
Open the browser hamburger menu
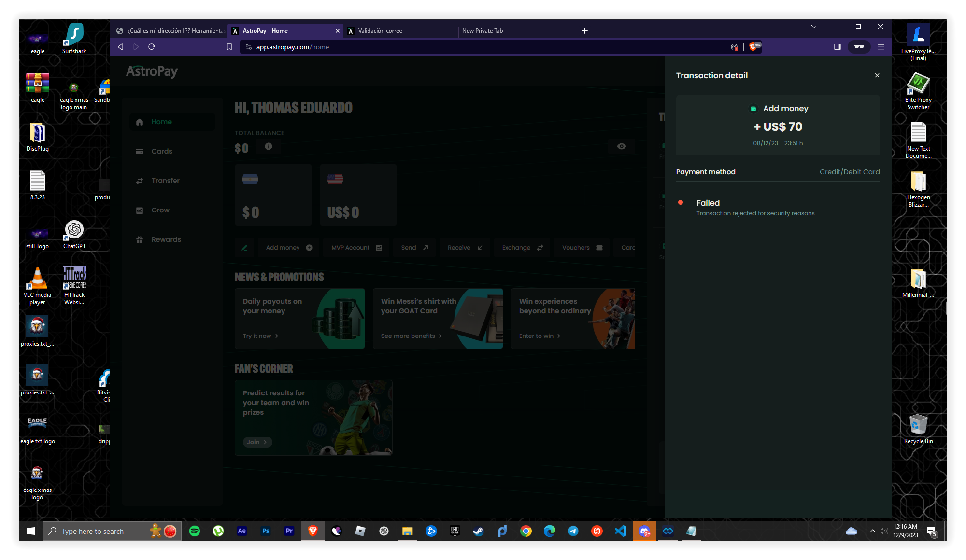tap(881, 47)
